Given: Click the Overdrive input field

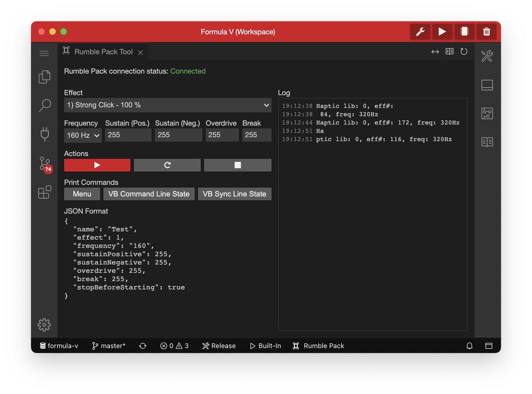Looking at the screenshot, I should coord(222,135).
